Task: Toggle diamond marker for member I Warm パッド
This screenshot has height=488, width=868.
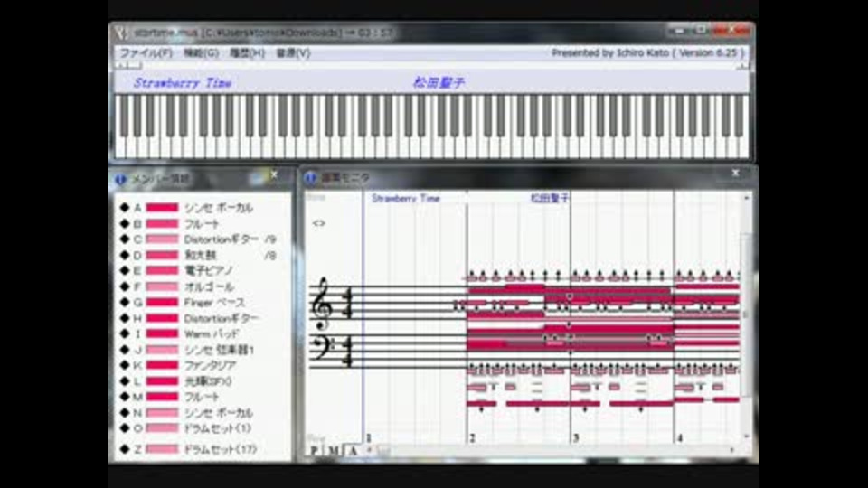Action: tap(125, 333)
